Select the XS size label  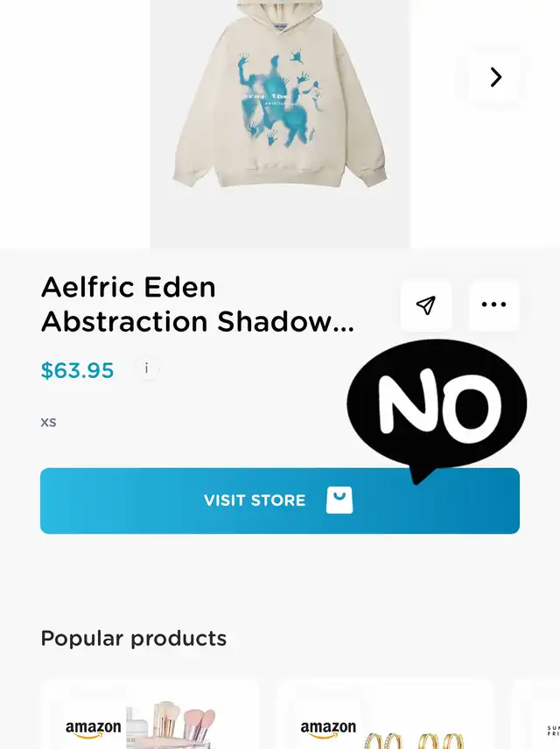click(x=48, y=423)
